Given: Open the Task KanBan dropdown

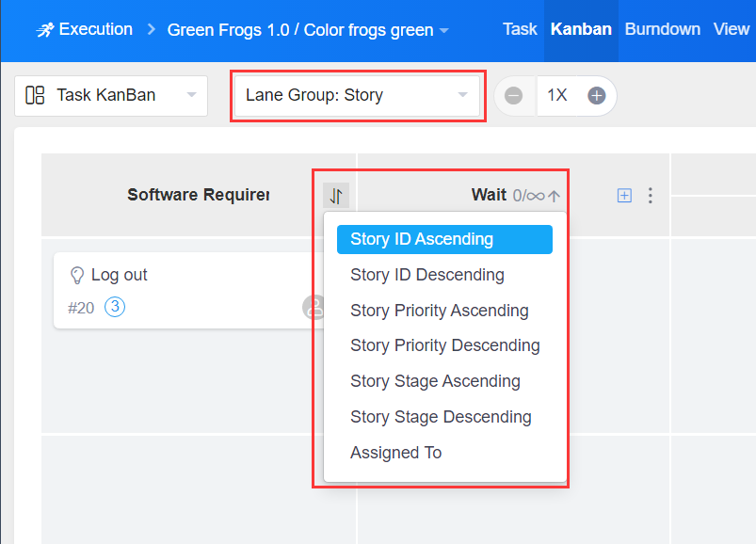Looking at the screenshot, I should pyautogui.click(x=111, y=95).
